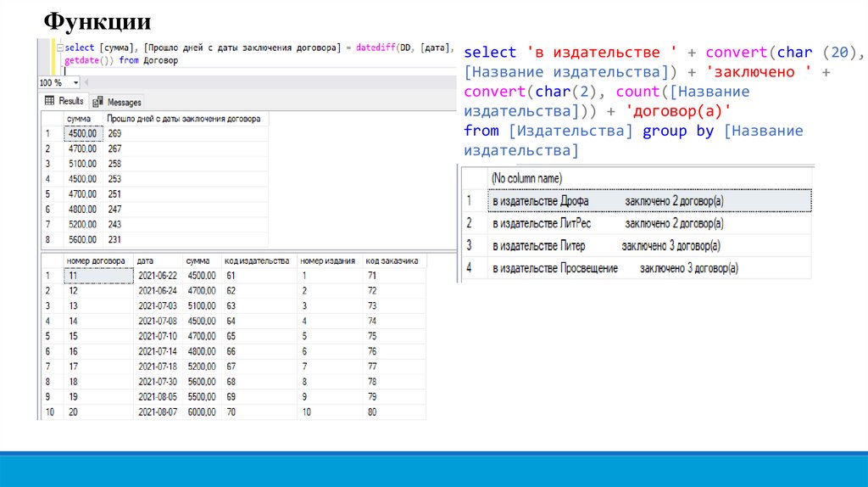
Task: Open the 100 % zoom dropdown
Action: (75, 83)
